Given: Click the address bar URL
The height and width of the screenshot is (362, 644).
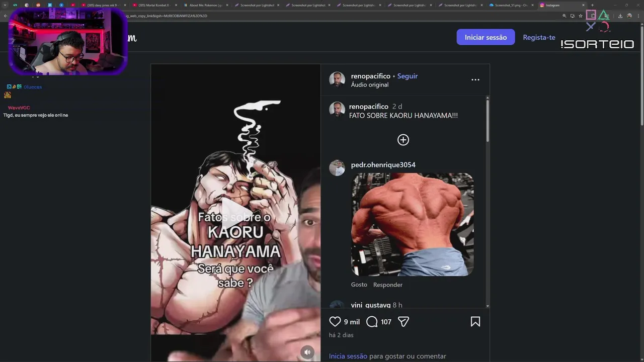Looking at the screenshot, I should tap(166, 16).
